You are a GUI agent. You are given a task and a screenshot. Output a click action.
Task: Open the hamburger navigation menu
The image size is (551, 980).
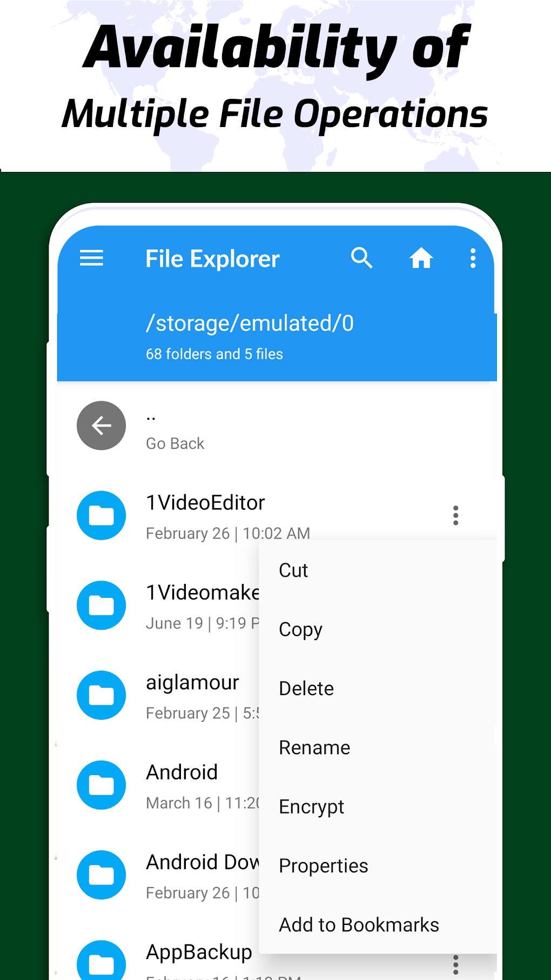pos(91,258)
